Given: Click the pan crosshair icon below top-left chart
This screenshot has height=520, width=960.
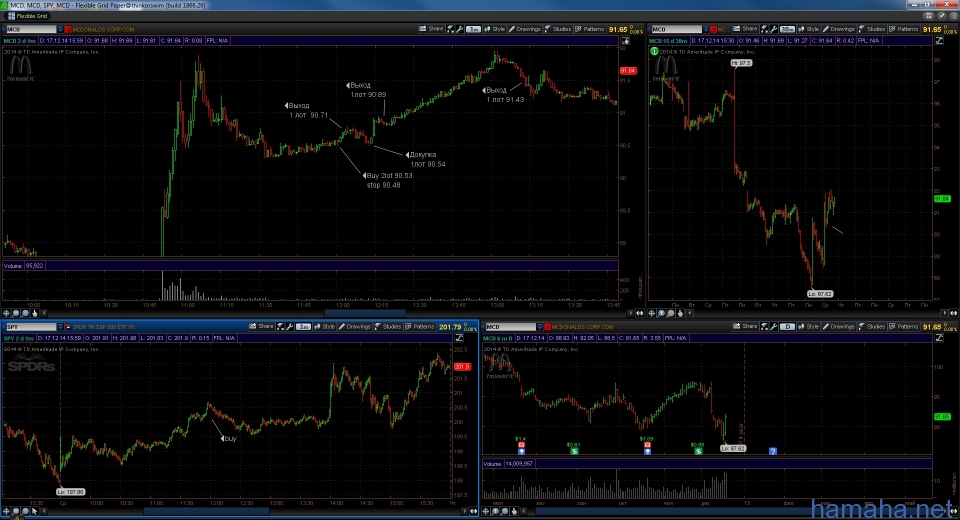Looking at the screenshot, I should pyautogui.click(x=6, y=313).
